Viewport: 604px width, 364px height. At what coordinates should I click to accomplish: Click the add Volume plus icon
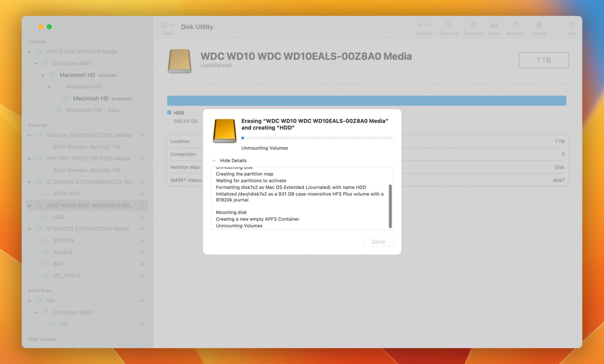pos(420,24)
